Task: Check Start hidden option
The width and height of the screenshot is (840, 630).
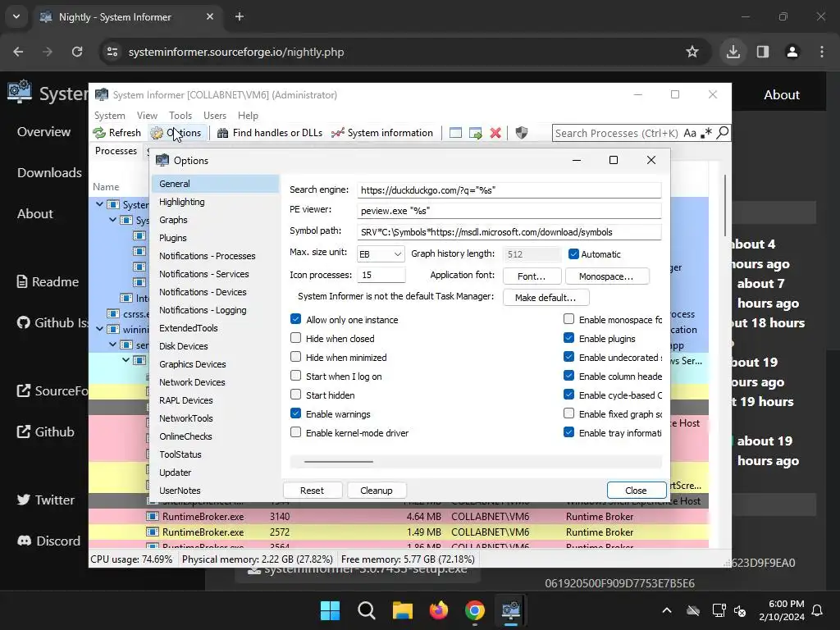Action: coord(295,395)
